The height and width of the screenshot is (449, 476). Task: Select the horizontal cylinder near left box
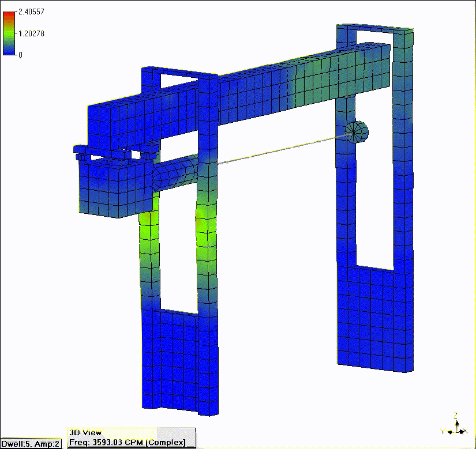tap(176, 172)
